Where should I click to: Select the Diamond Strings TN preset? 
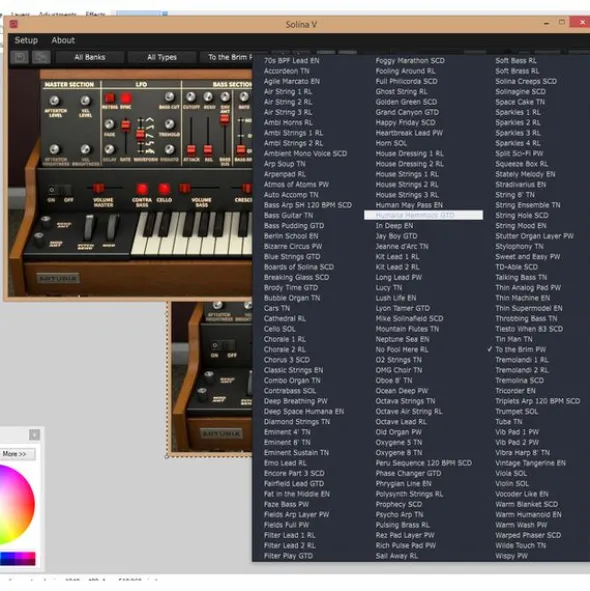[297, 421]
